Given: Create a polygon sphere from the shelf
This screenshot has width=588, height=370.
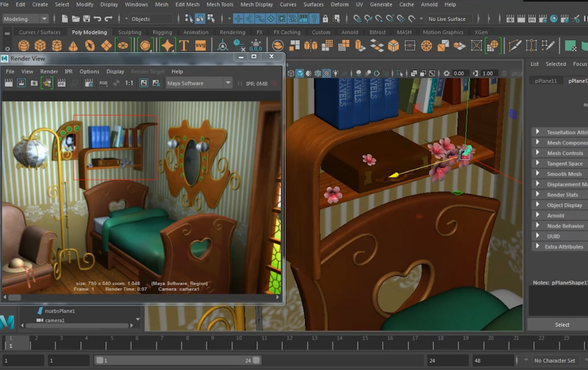Looking at the screenshot, I should click(x=24, y=45).
